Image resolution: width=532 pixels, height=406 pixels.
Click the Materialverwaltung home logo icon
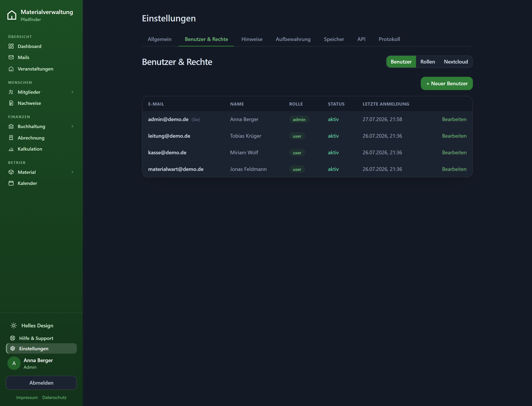pos(12,15)
